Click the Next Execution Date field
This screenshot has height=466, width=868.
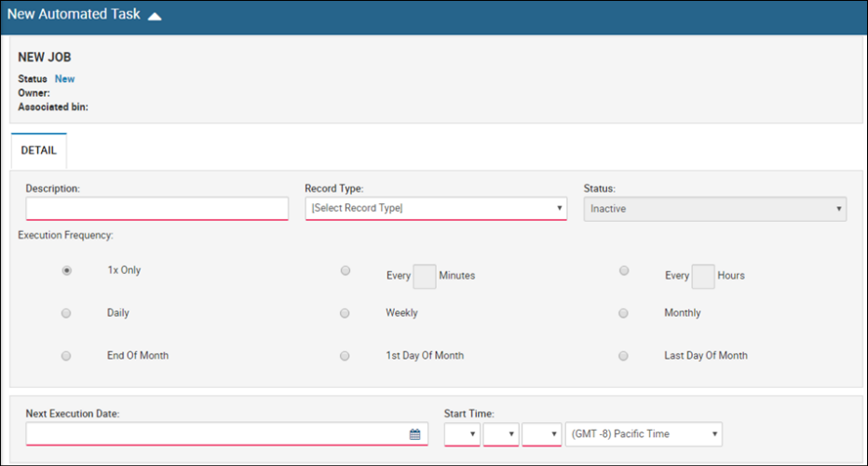click(x=227, y=434)
